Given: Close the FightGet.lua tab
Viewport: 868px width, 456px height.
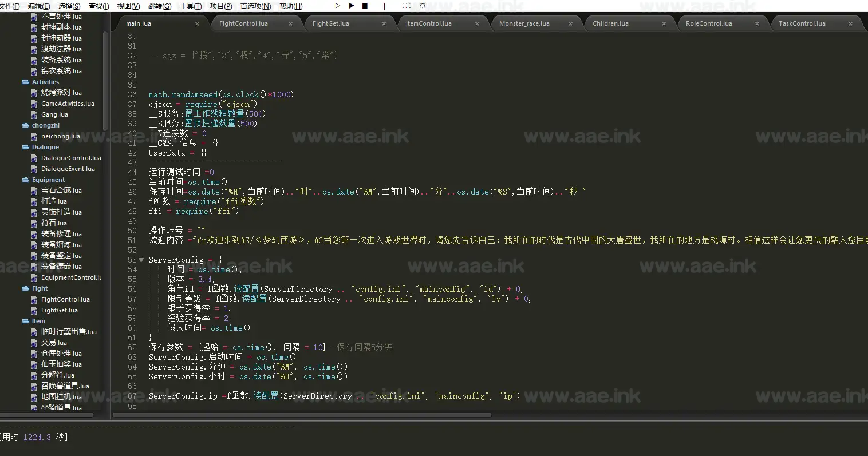Looking at the screenshot, I should (384, 23).
